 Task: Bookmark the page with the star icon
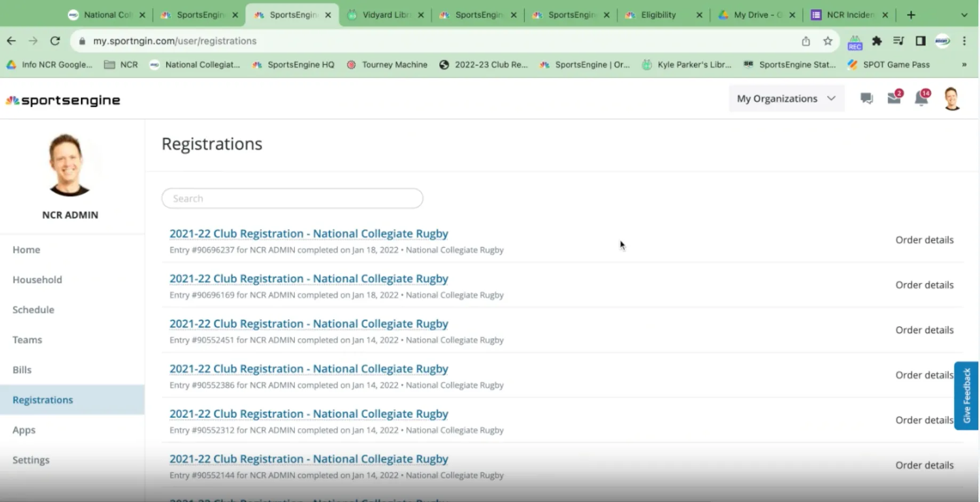(x=828, y=41)
